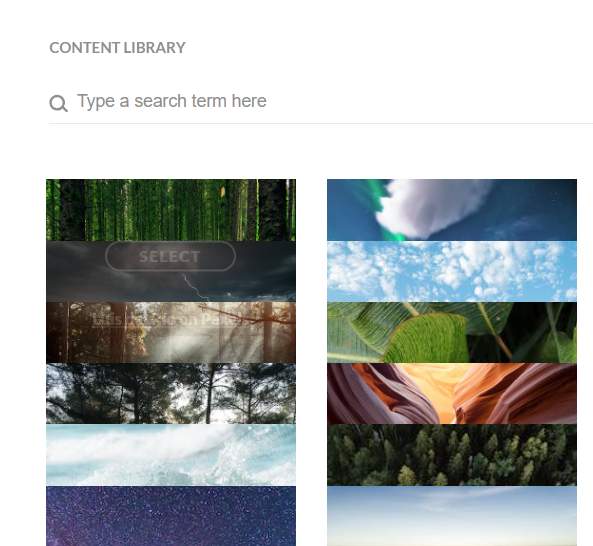
Task: Pick the purple starry night sky thumbnail
Action: 171,516
